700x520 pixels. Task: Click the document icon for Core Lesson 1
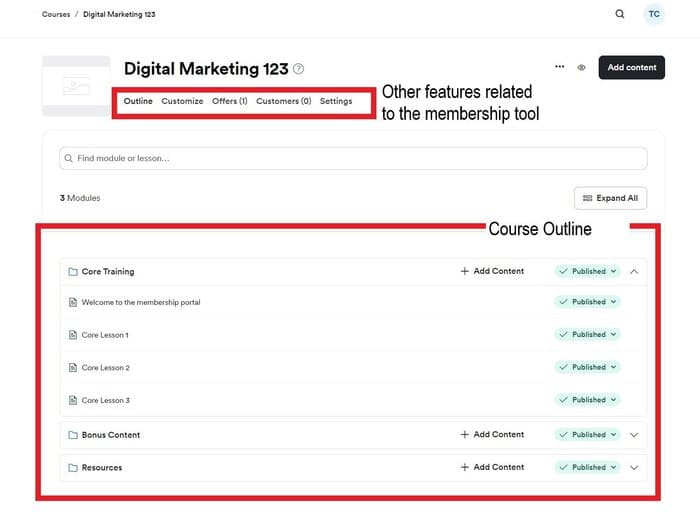73,335
